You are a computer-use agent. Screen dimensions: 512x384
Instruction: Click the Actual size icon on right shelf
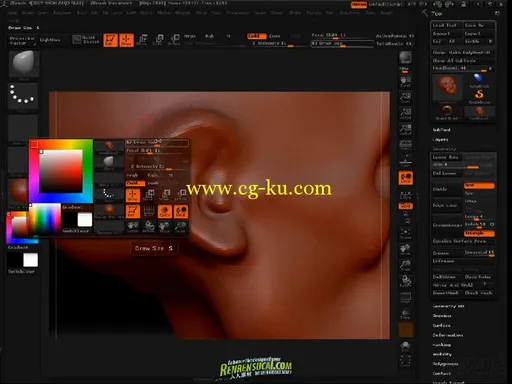tap(405, 113)
